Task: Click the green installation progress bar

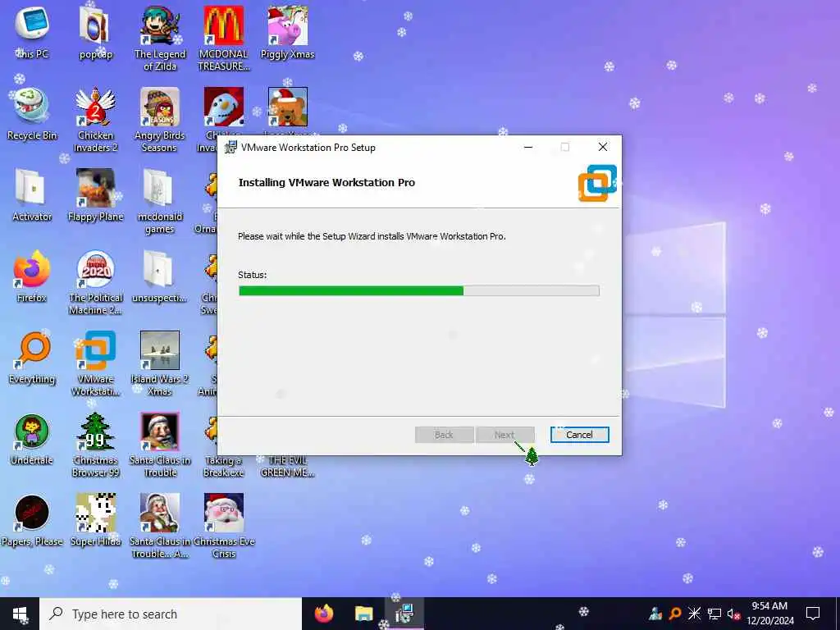Action: click(x=418, y=290)
